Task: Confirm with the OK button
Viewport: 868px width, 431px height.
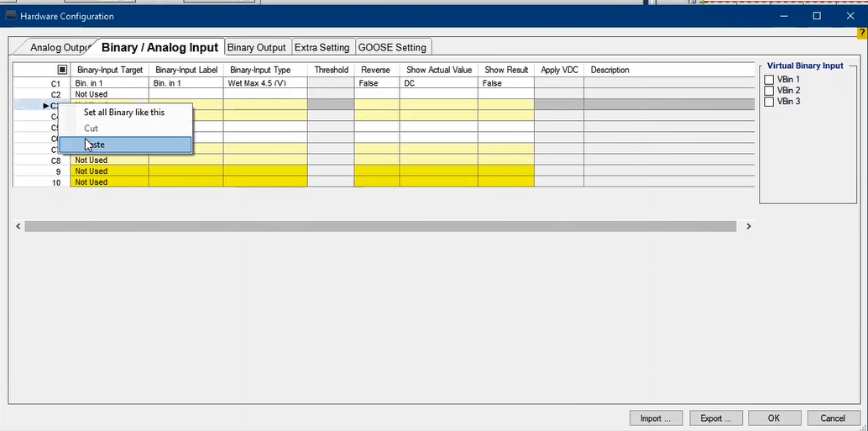Action: click(x=773, y=418)
